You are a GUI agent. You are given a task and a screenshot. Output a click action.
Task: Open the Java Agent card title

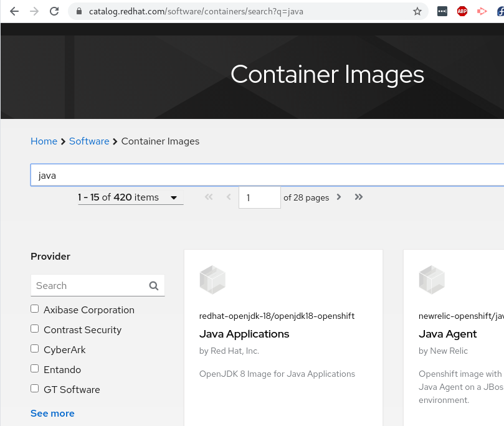(x=448, y=334)
